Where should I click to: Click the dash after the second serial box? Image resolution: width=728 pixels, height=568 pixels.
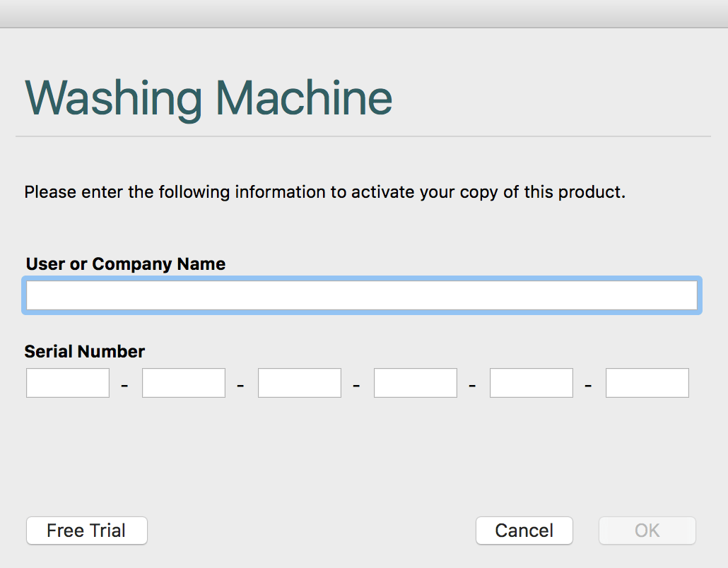point(241,386)
